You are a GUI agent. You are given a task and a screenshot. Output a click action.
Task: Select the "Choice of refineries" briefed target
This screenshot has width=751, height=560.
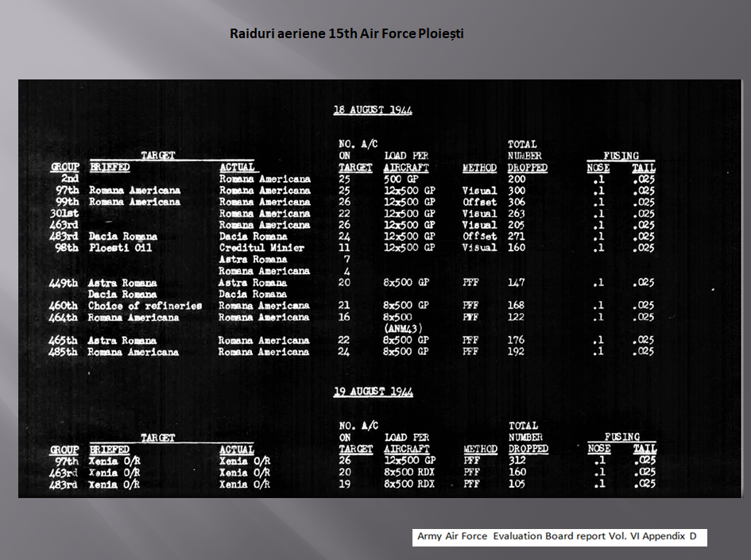point(145,305)
